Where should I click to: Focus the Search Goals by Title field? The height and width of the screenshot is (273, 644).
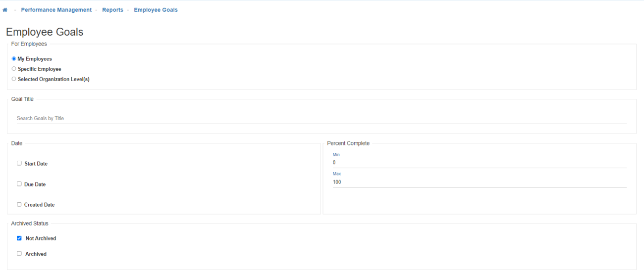pos(321,119)
